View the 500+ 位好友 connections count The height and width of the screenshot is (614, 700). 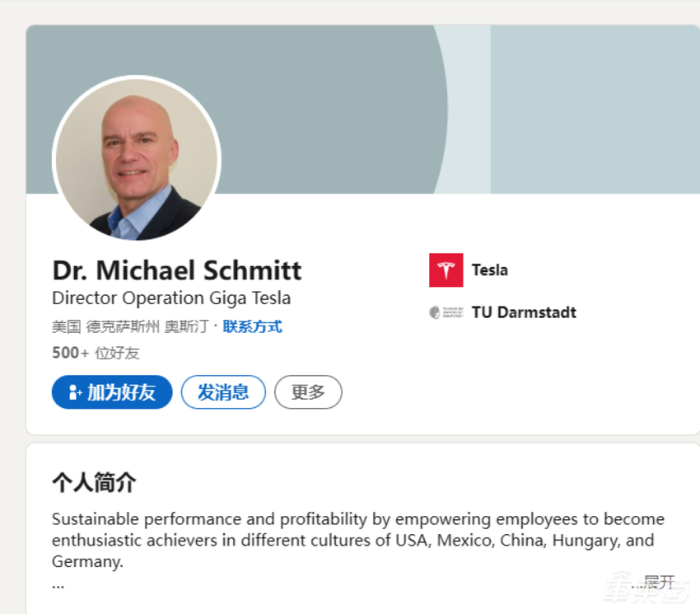click(96, 353)
